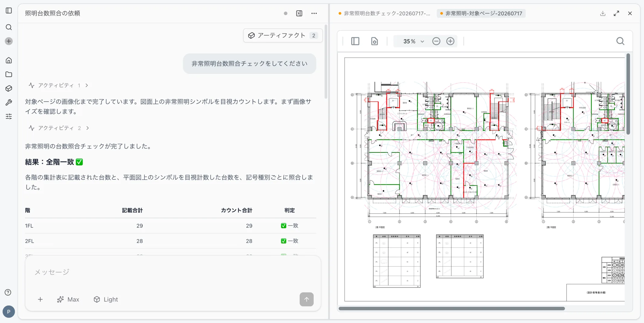
Task: Open the sliders settings icon in the sidebar
Action: pyautogui.click(x=9, y=116)
